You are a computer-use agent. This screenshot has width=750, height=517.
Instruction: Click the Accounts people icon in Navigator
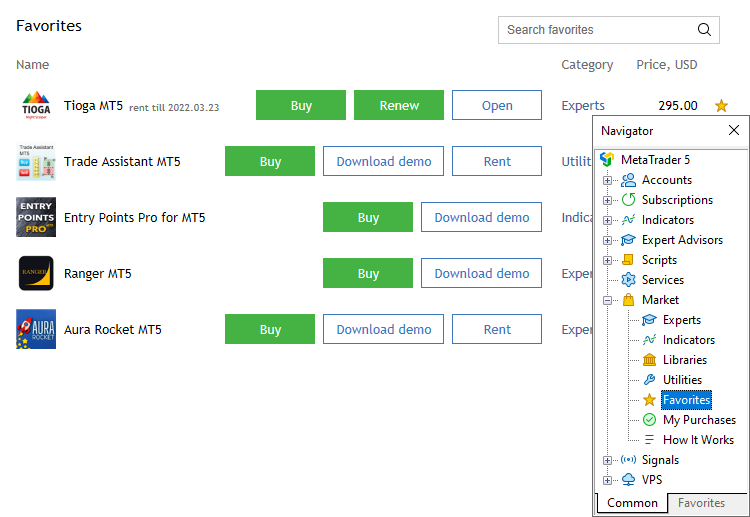point(628,180)
